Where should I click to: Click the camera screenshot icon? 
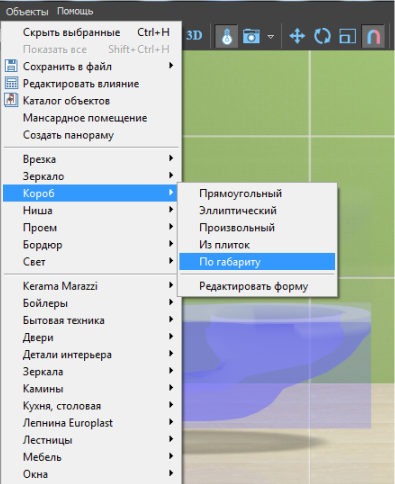pyautogui.click(x=251, y=36)
